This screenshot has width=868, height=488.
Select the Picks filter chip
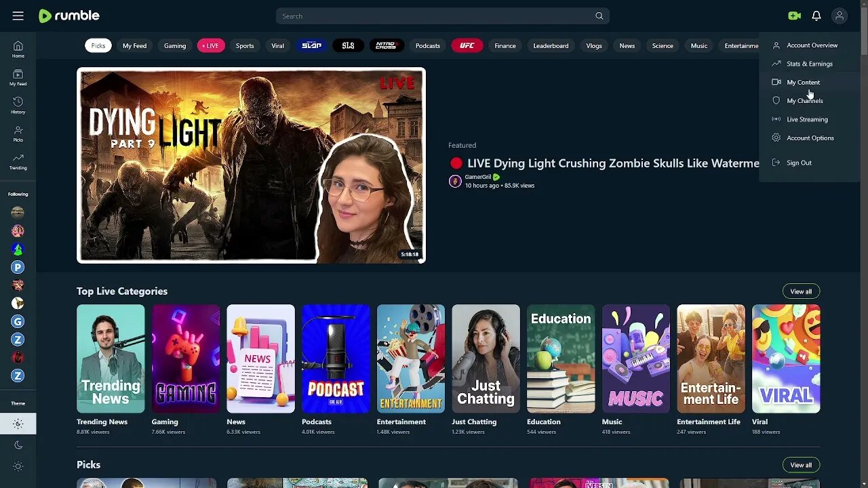tap(98, 45)
